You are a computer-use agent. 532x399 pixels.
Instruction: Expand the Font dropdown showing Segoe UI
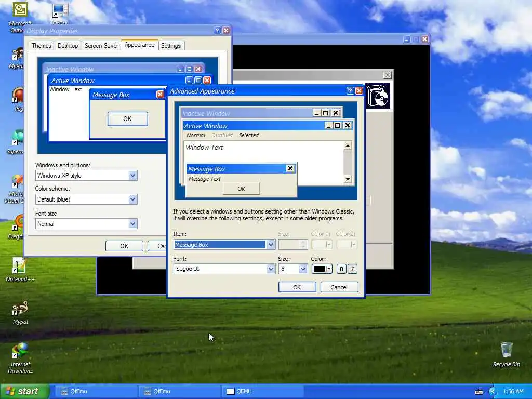click(x=270, y=269)
